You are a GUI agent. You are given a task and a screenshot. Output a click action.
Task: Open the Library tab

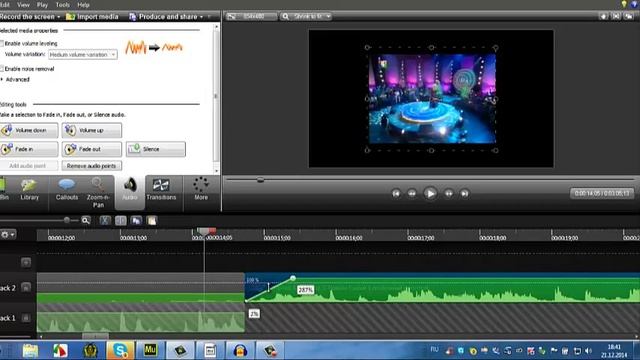[29, 190]
